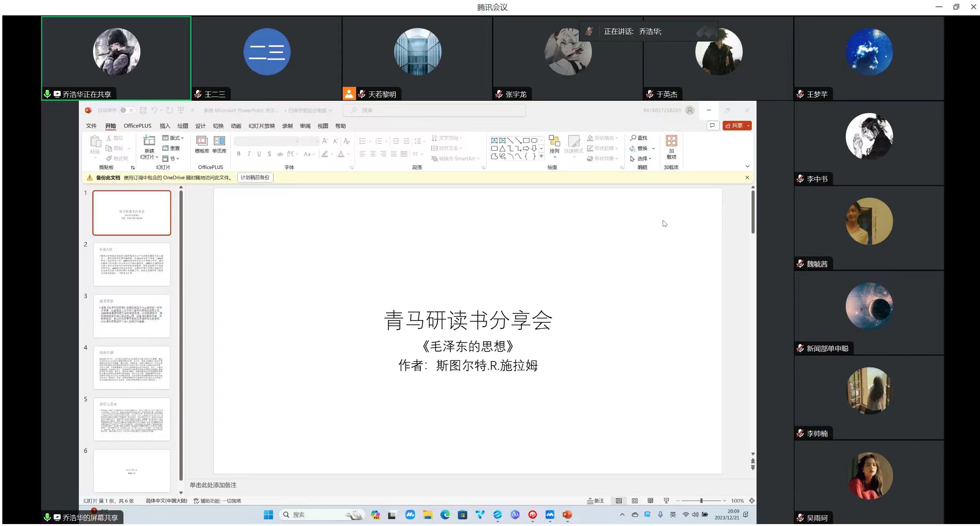Open the 单页库 single page library
The height and width of the screenshot is (526, 980).
click(219, 145)
